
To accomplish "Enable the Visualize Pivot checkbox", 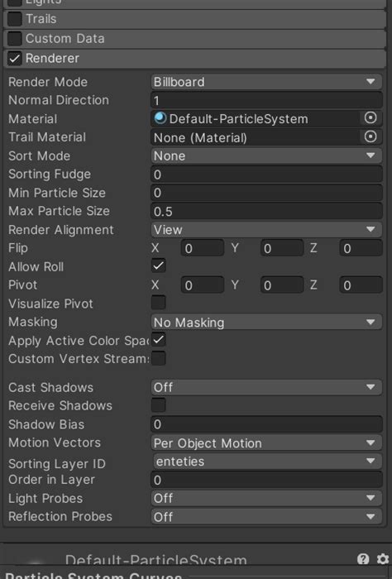I will 158,303.
